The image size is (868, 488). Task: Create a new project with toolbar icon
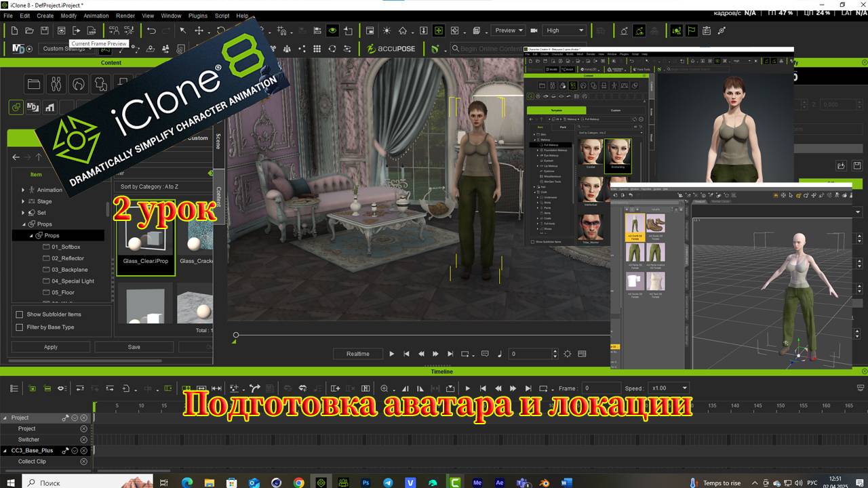pos(14,30)
